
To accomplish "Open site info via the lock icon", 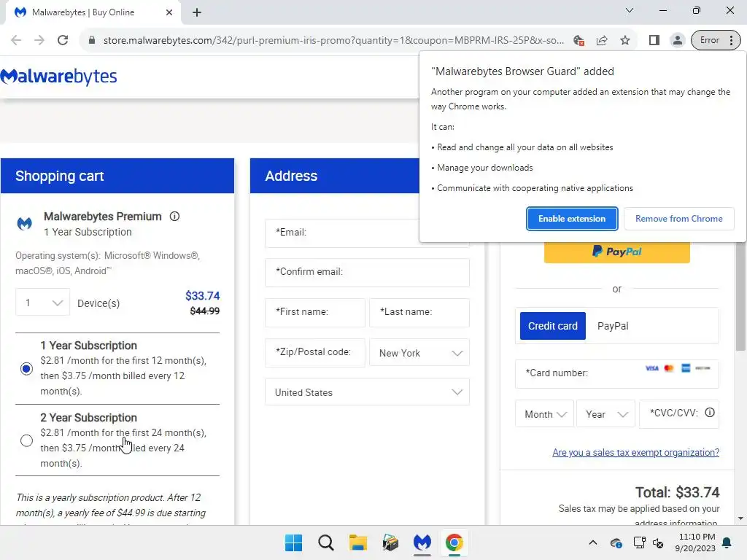I will 92,40.
